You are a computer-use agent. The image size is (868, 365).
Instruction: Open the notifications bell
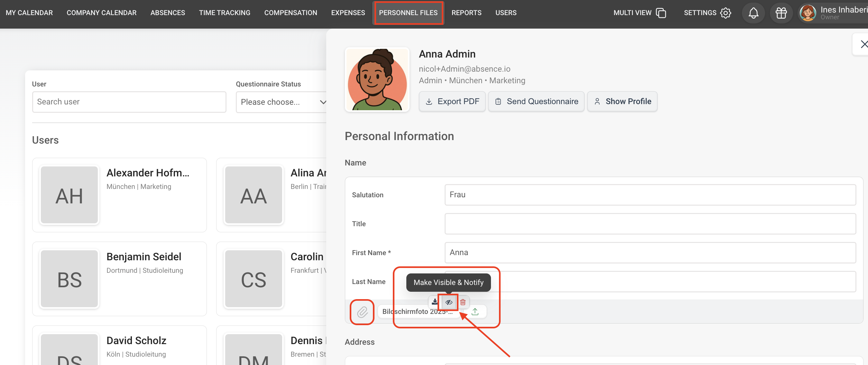(x=753, y=13)
